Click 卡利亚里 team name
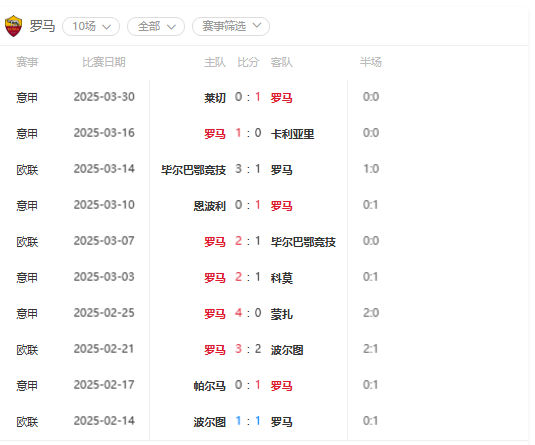Screen dimensions: 535x445 pos(292,134)
